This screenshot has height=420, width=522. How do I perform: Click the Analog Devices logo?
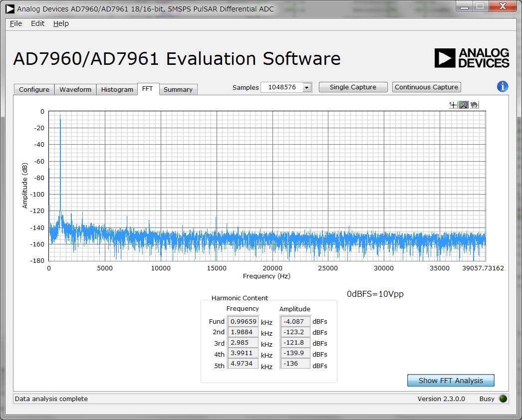tap(472, 58)
